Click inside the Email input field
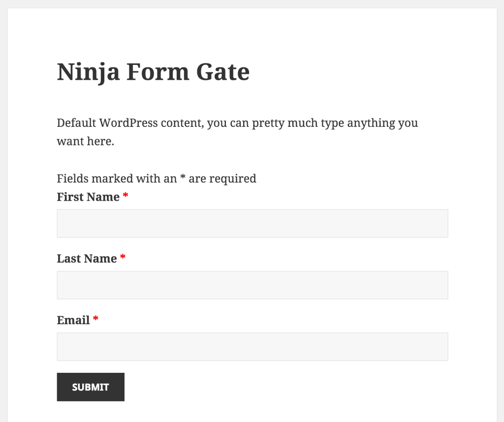Screen dimensions: 504x422 click(x=252, y=346)
